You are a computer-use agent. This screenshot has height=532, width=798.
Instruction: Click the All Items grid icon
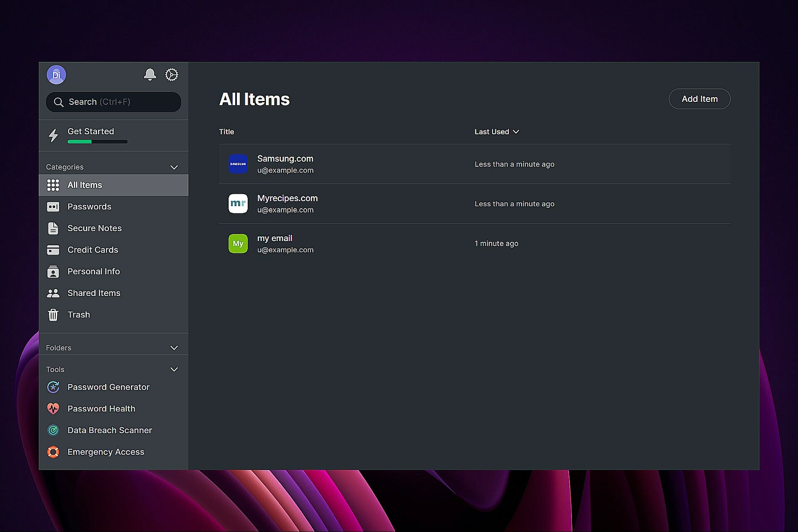tap(53, 185)
